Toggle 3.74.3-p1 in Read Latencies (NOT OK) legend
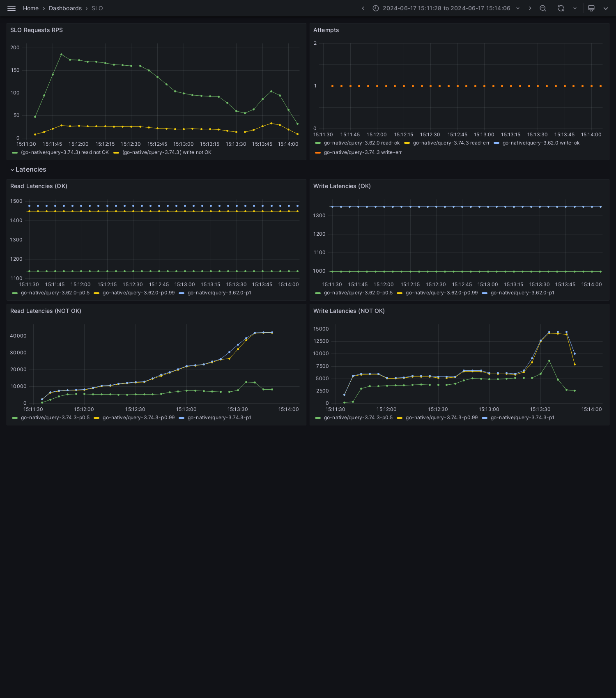This screenshot has height=698, width=616. coord(219,418)
